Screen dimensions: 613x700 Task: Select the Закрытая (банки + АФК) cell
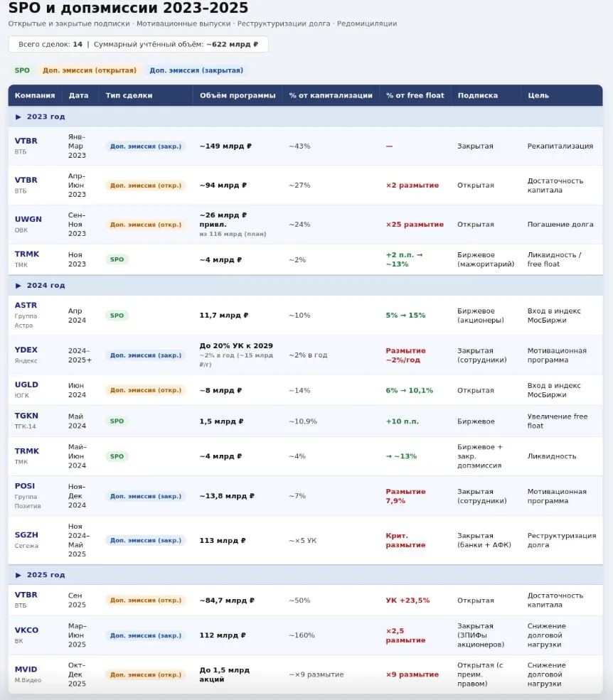[484, 540]
